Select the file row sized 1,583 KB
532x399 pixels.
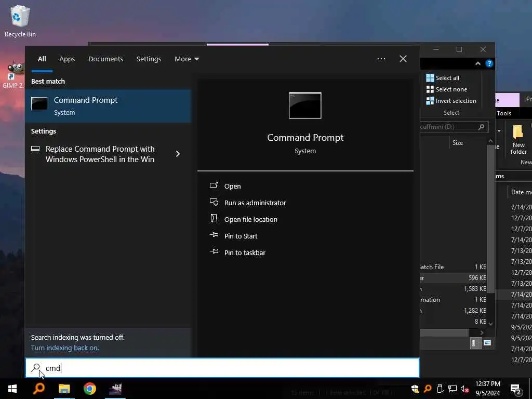point(453,289)
